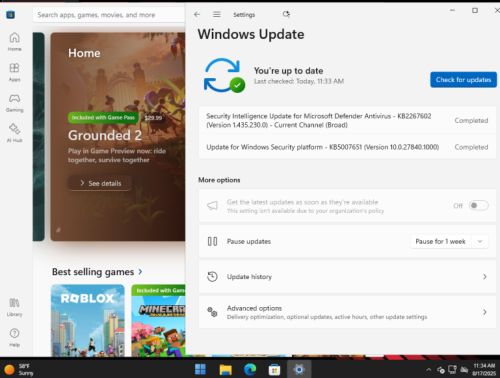Open the Roblox game thumbnail

[x=88, y=320]
